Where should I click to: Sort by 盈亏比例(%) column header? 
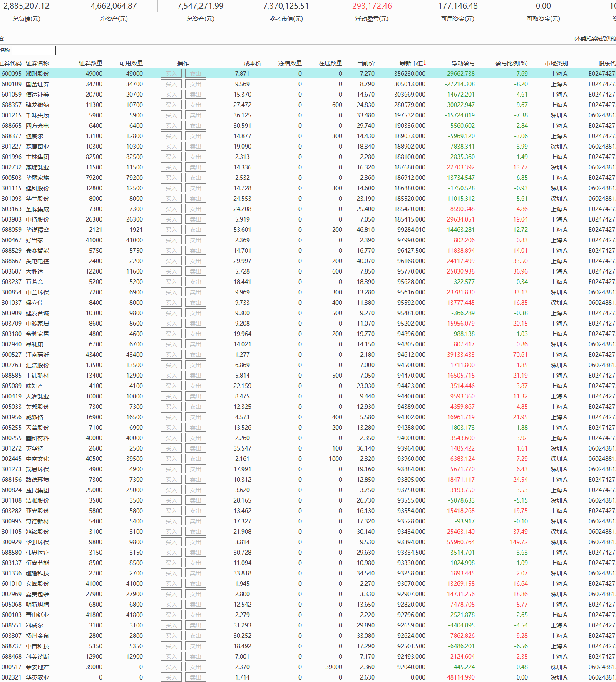point(511,63)
